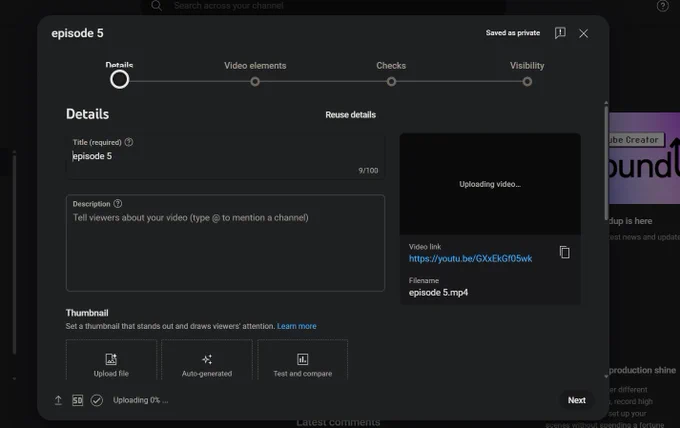Viewport: 680px width, 428px height.
Task: Click into the Description text box
Action: click(x=225, y=243)
